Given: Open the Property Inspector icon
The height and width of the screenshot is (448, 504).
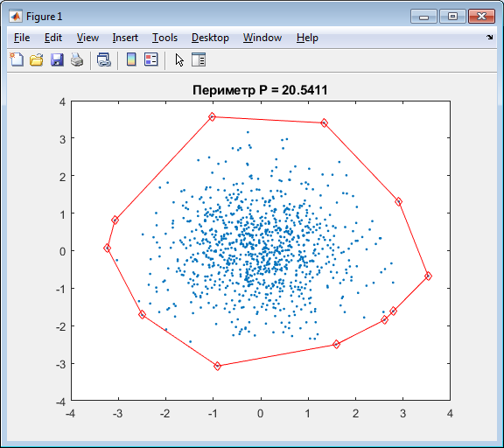Looking at the screenshot, I should tap(199, 59).
